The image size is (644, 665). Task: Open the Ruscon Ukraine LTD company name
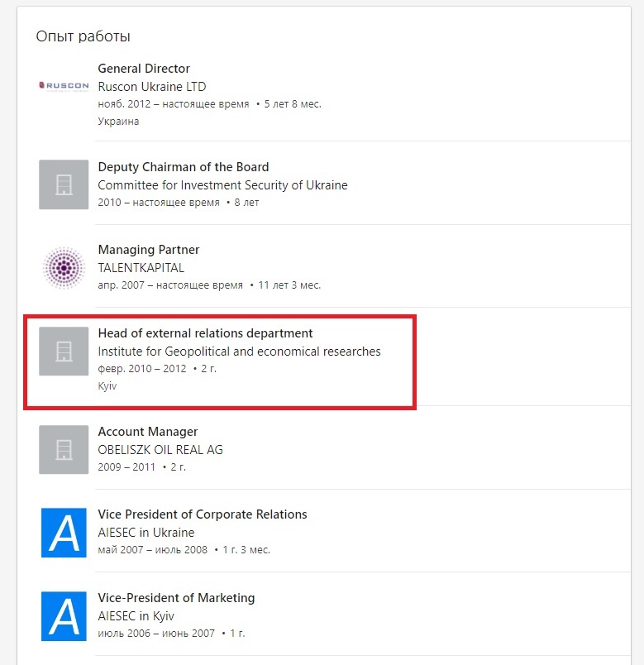coord(152,87)
